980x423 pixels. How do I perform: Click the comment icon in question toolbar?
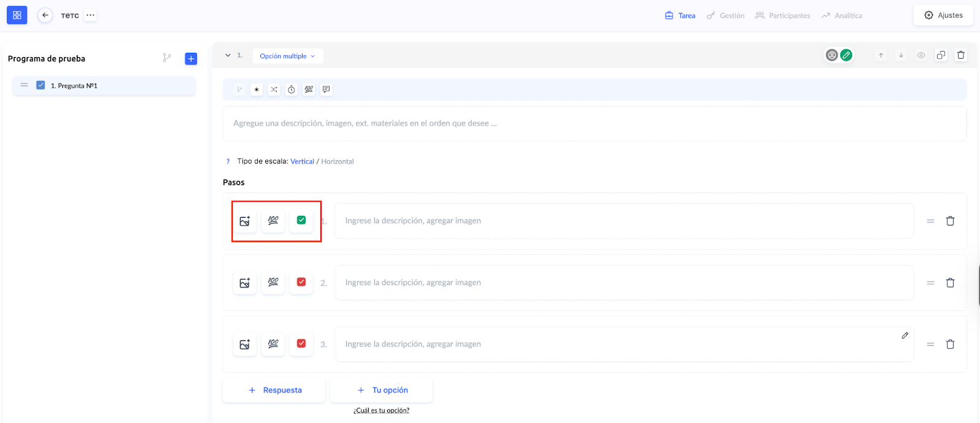tap(326, 90)
